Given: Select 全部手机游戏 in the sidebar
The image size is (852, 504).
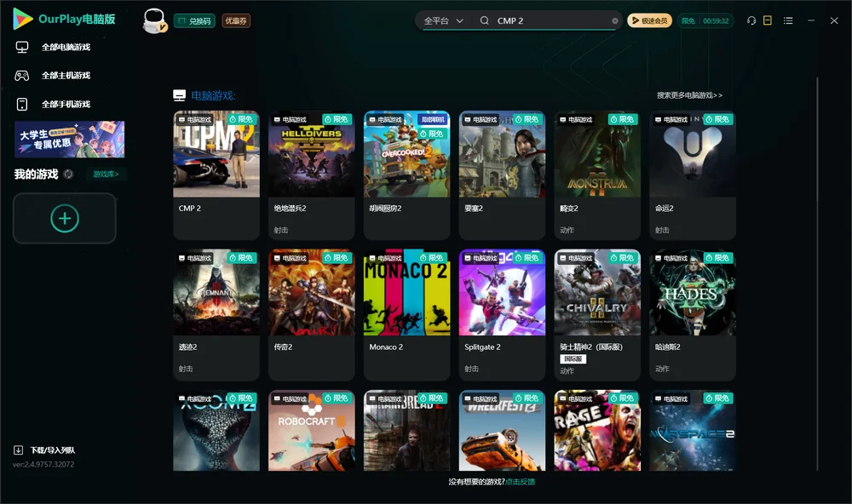Looking at the screenshot, I should tap(66, 104).
